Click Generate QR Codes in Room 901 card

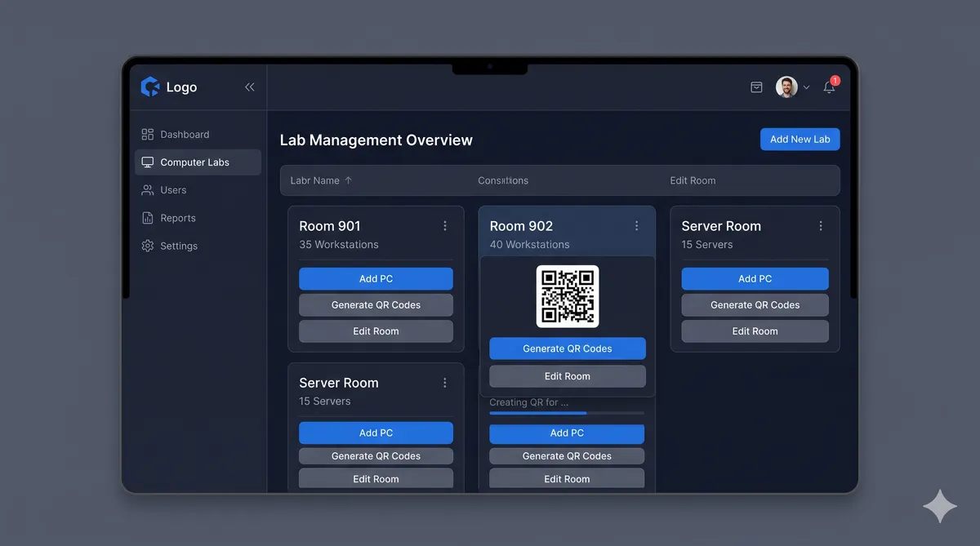click(376, 305)
